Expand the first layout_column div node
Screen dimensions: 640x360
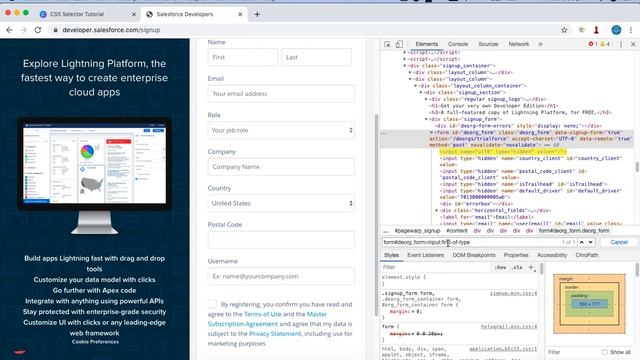click(x=410, y=72)
